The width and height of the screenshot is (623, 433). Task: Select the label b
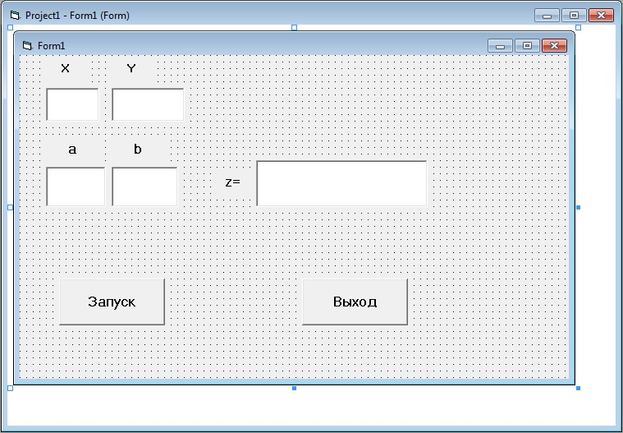tap(138, 149)
